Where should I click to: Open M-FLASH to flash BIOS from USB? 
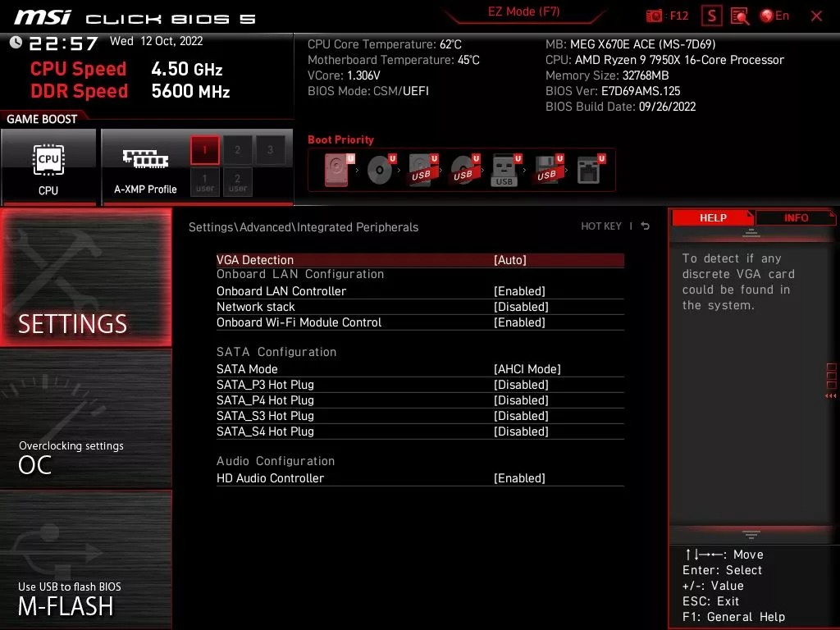pos(85,559)
